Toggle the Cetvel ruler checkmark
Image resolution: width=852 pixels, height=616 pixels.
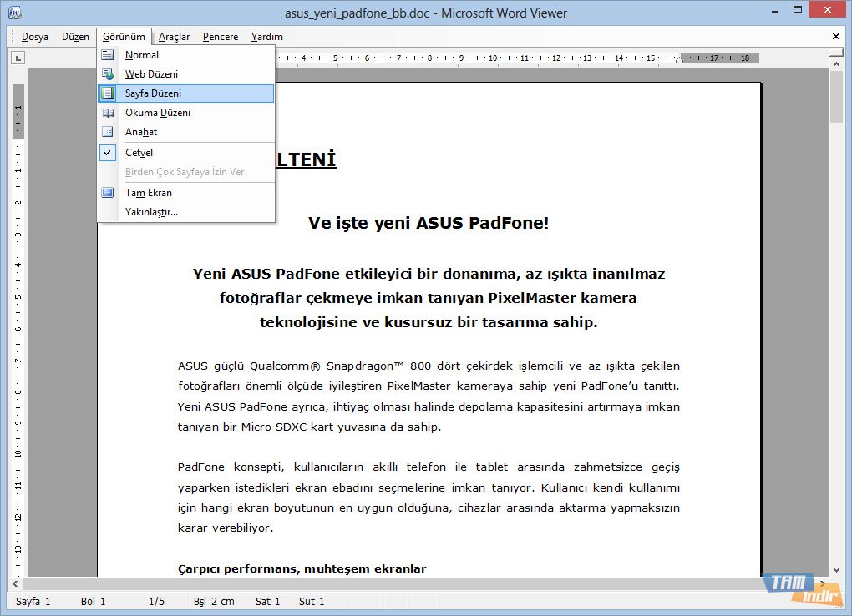click(x=108, y=153)
